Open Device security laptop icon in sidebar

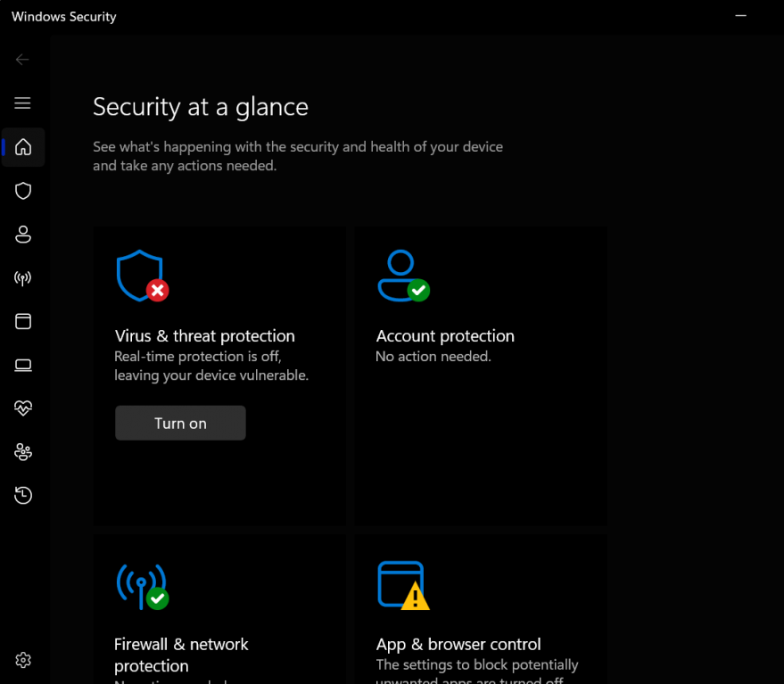tap(23, 365)
